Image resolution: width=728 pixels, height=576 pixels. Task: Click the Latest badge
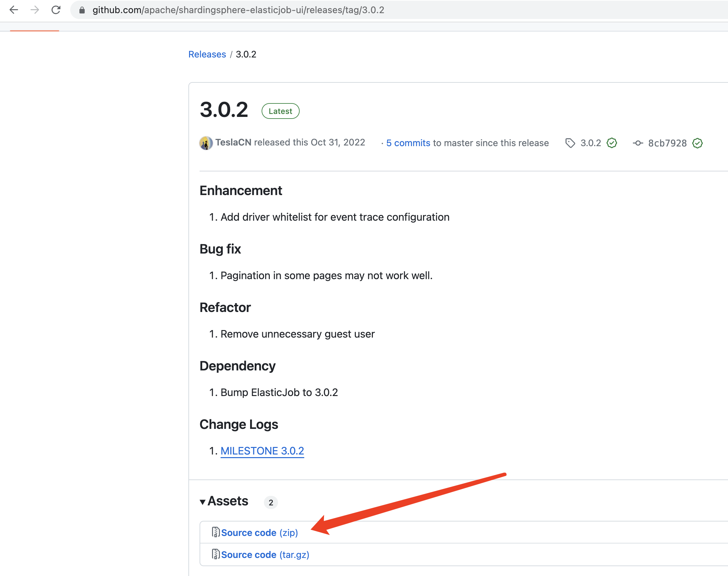280,111
